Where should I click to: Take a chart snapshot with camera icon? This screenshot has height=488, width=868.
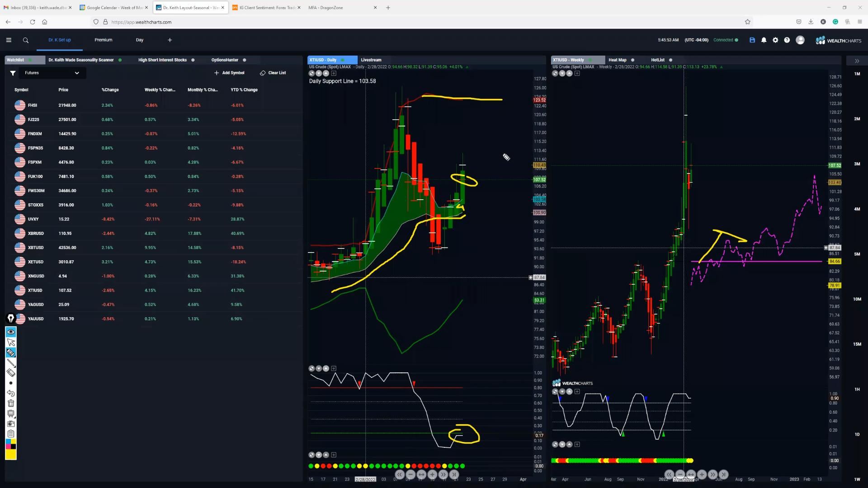pos(11,424)
